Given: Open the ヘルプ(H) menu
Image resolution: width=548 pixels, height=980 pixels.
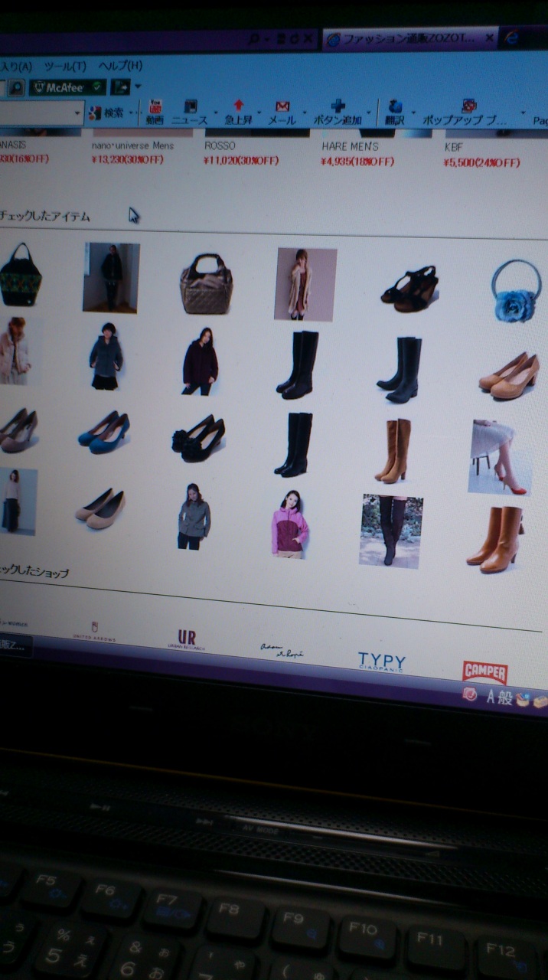Looking at the screenshot, I should pyautogui.click(x=121, y=66).
